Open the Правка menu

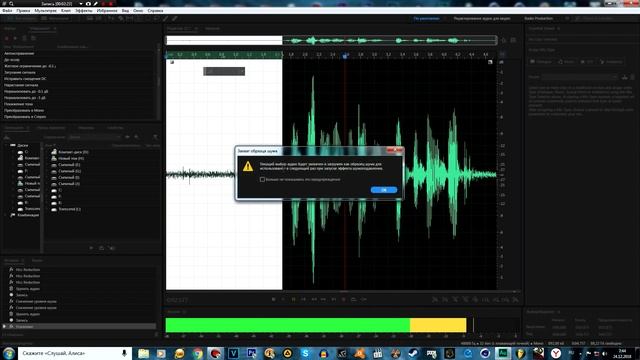[23, 11]
